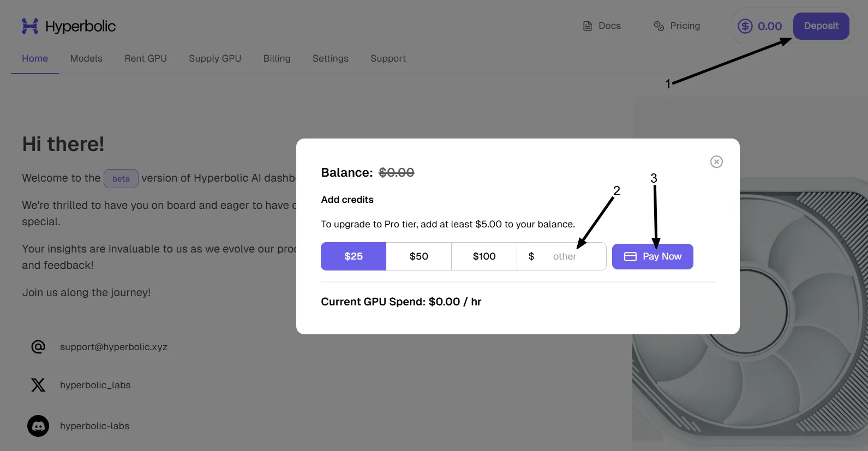
Task: Open the Home tab
Action: (x=35, y=58)
